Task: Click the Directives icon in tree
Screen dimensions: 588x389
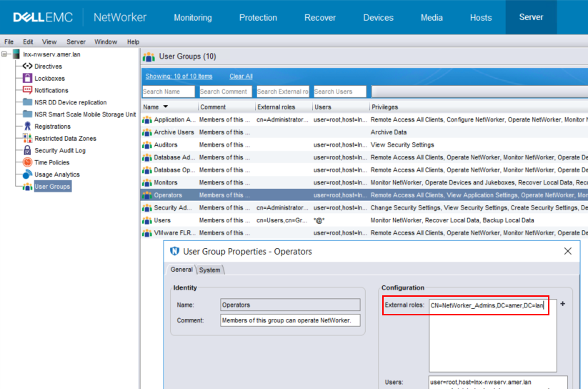Action: click(x=28, y=67)
